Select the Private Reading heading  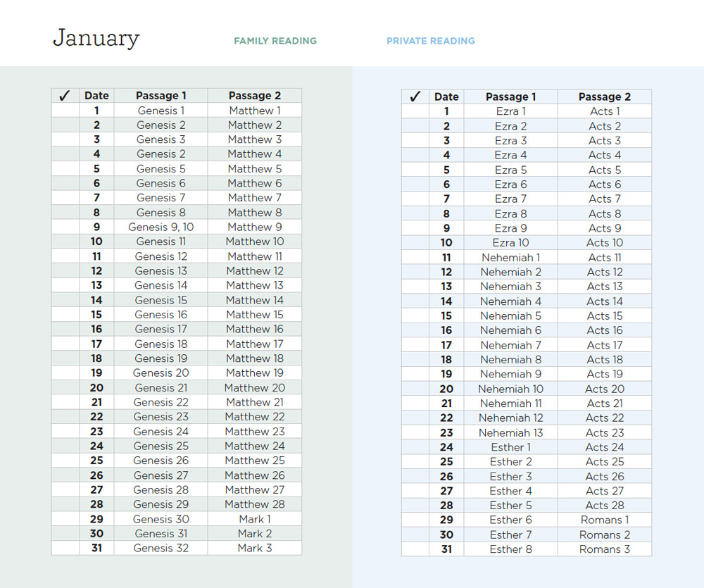pyautogui.click(x=430, y=41)
